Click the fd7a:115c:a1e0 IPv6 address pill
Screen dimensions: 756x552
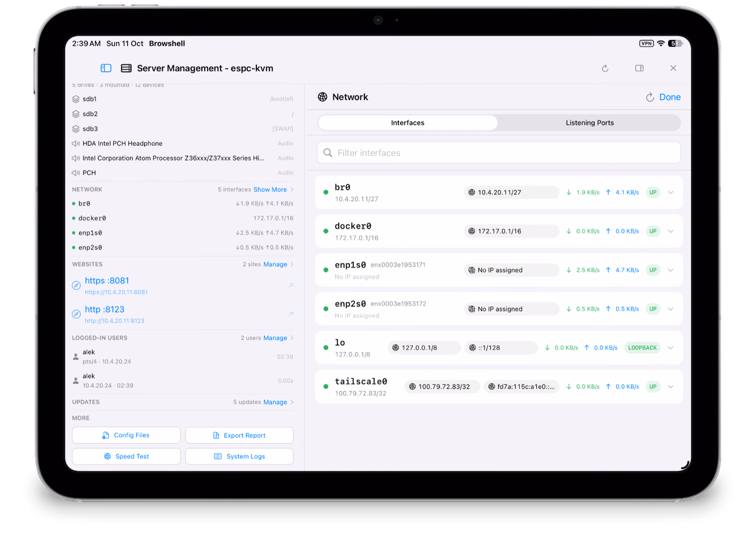pyautogui.click(x=522, y=387)
